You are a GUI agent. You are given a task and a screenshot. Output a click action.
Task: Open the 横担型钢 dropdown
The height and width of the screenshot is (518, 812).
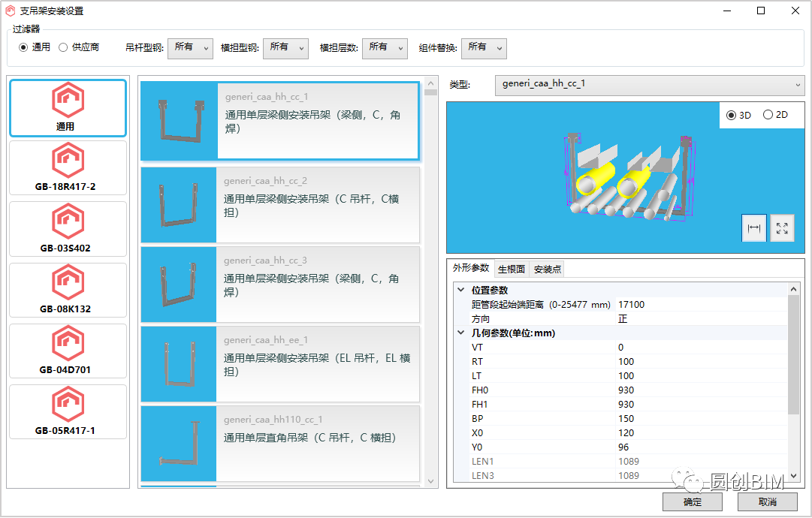[x=285, y=49]
